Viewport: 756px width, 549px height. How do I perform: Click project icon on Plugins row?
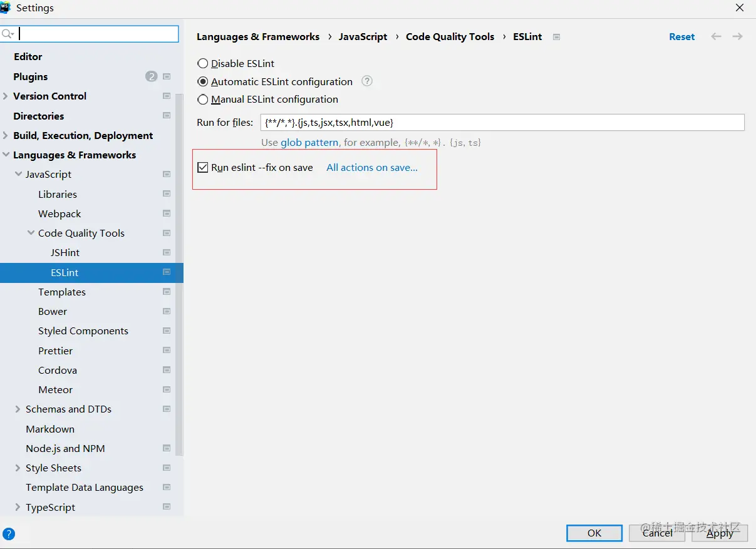167,76
